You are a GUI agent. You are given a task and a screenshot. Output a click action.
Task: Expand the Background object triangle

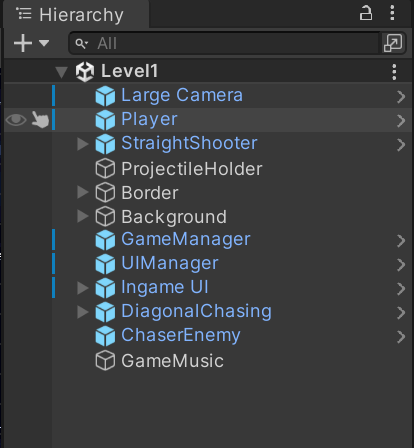click(x=82, y=216)
